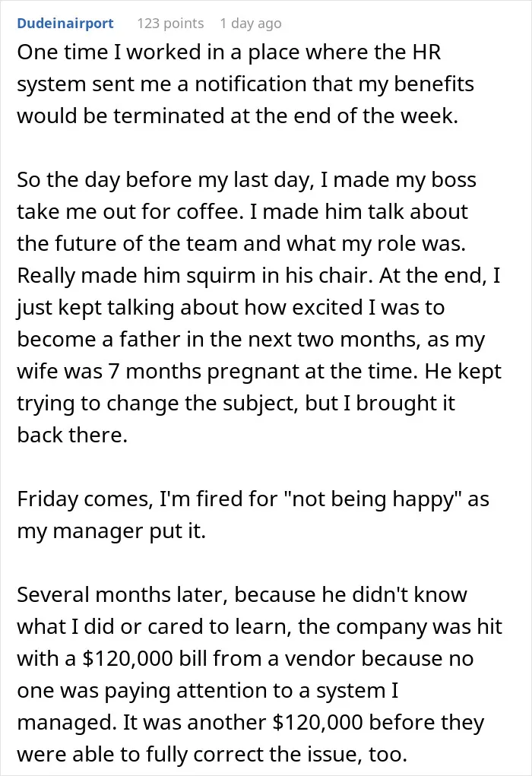Screen dimensions: 532x776
Task: Click the 1 day ago timestamp
Action: [x=250, y=24]
